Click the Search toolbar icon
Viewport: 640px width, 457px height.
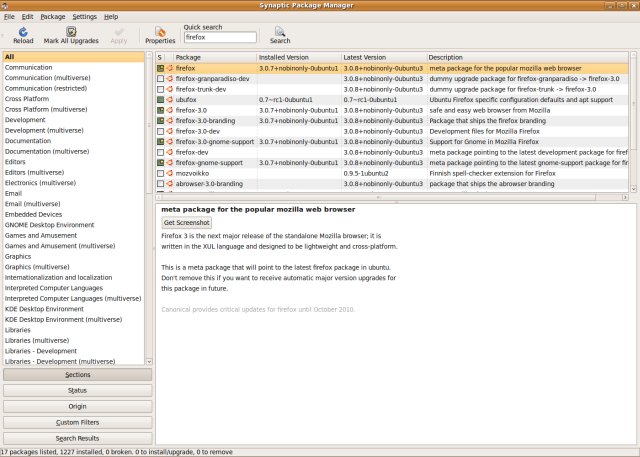click(x=280, y=34)
